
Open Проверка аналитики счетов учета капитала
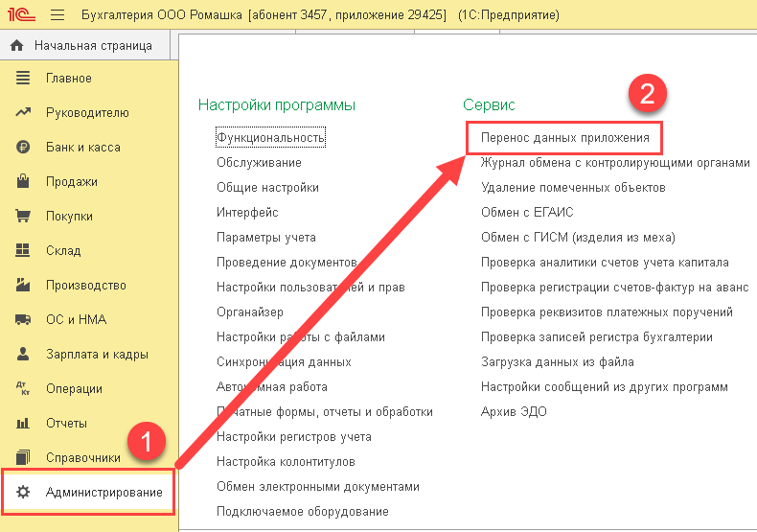click(605, 263)
